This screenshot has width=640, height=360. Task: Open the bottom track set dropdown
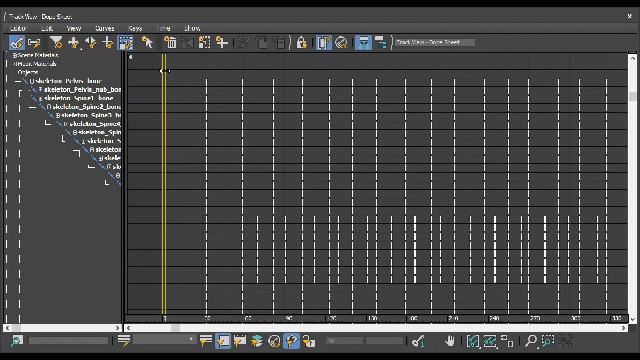click(164, 340)
